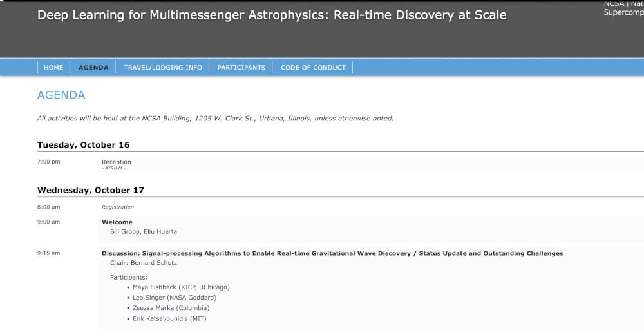The height and width of the screenshot is (335, 644).
Task: Select the AGENDA navigation tab
Action: 93,68
